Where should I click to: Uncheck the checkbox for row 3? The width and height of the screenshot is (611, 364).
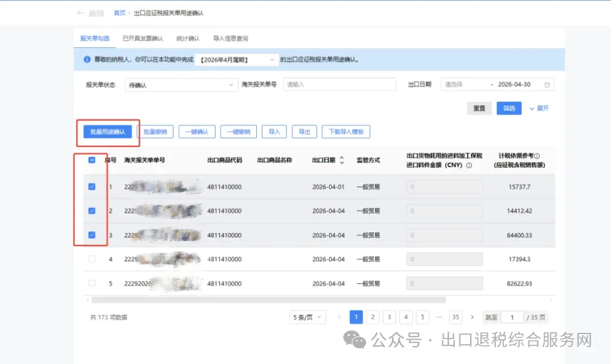[x=92, y=235]
